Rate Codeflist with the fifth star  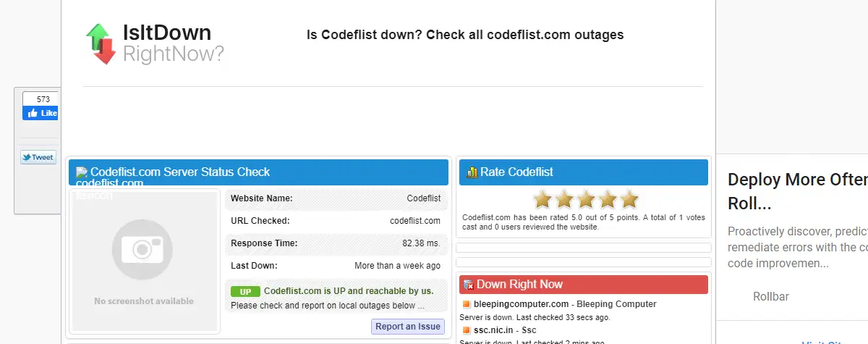629,199
